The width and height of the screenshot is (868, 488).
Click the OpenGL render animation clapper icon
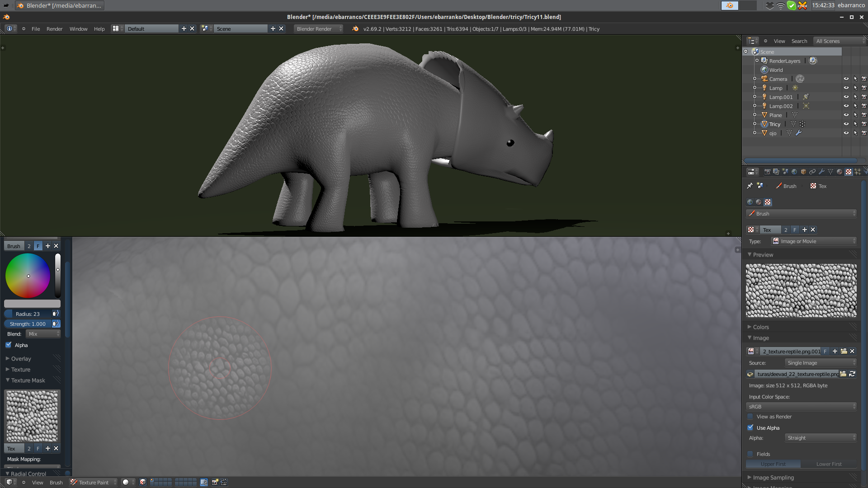pos(224,482)
